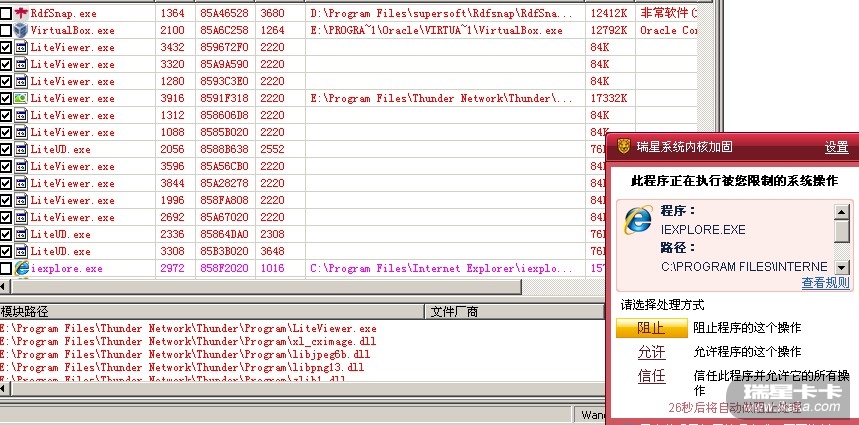Click the iexplore.exe IE icon in process list

tap(21, 268)
